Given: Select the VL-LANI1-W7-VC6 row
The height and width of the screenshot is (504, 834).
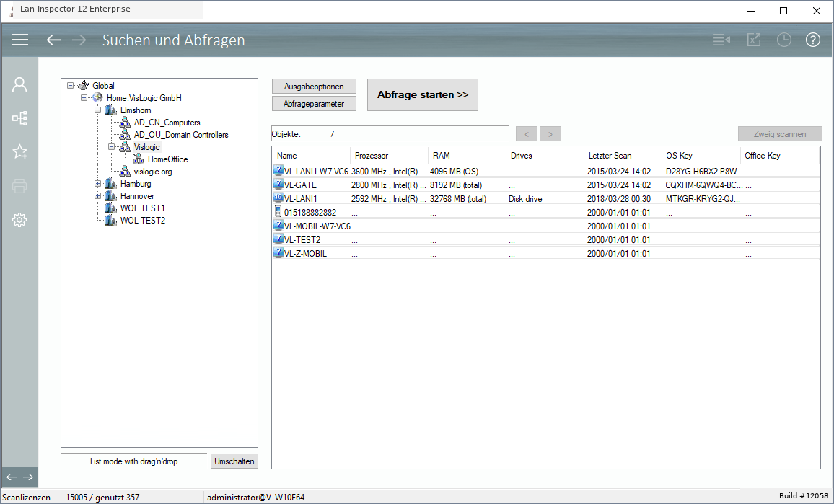Looking at the screenshot, I should click(x=545, y=171).
